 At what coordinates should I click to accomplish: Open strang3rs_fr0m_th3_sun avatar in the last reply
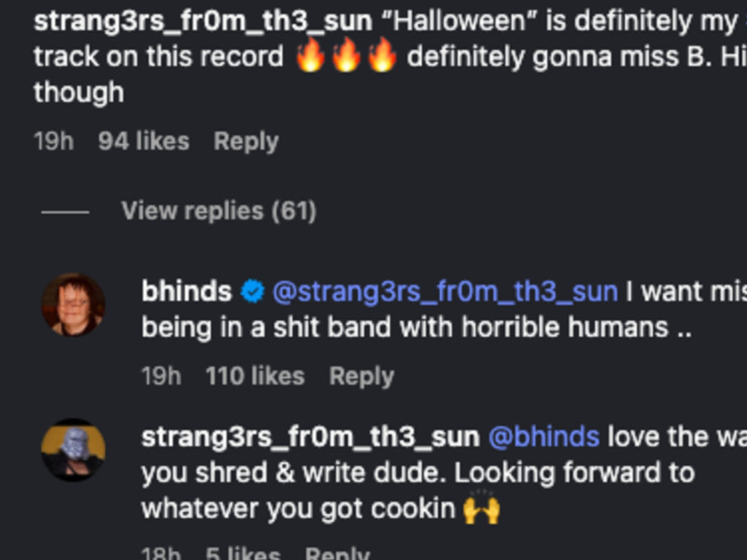[x=73, y=450]
